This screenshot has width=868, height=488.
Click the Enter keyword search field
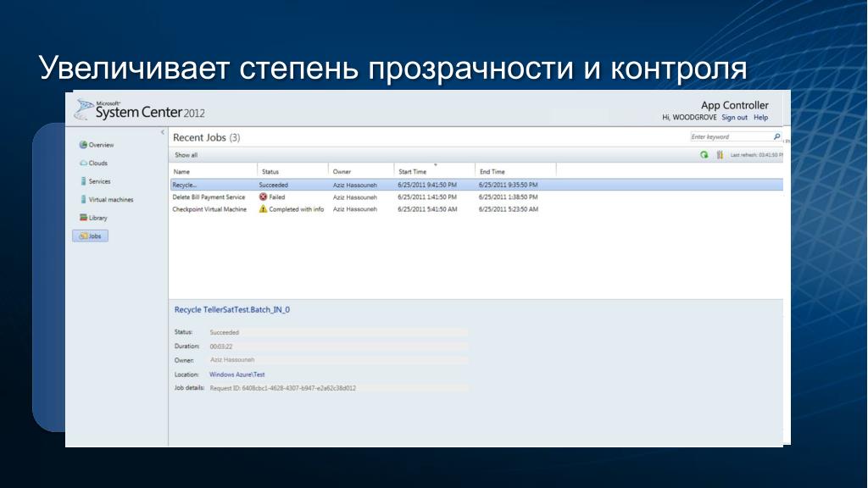(x=729, y=136)
